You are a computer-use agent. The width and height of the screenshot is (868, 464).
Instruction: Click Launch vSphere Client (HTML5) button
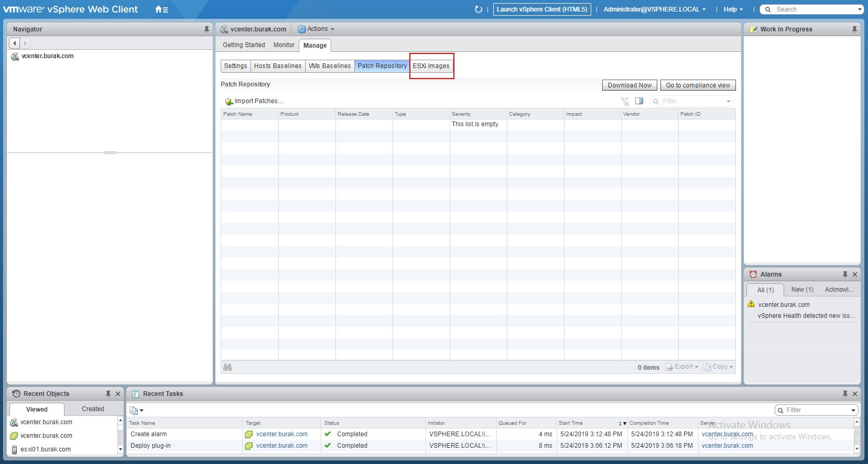coord(542,9)
